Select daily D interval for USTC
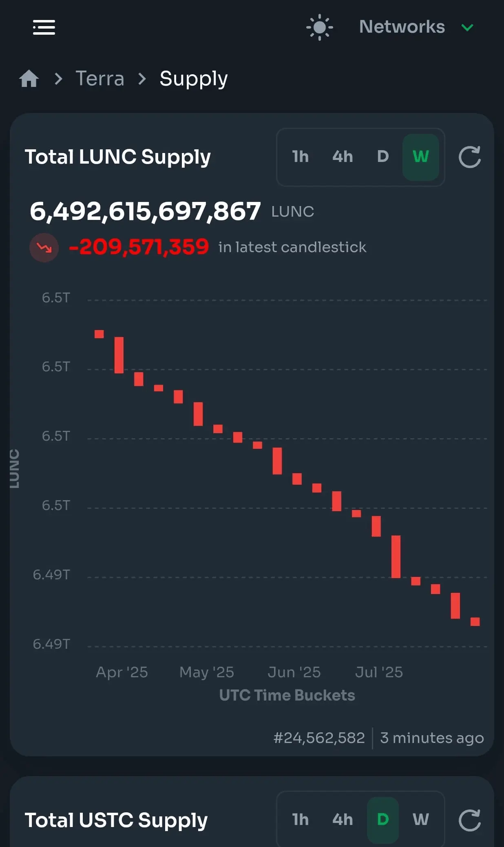This screenshot has width=504, height=847. (x=383, y=820)
